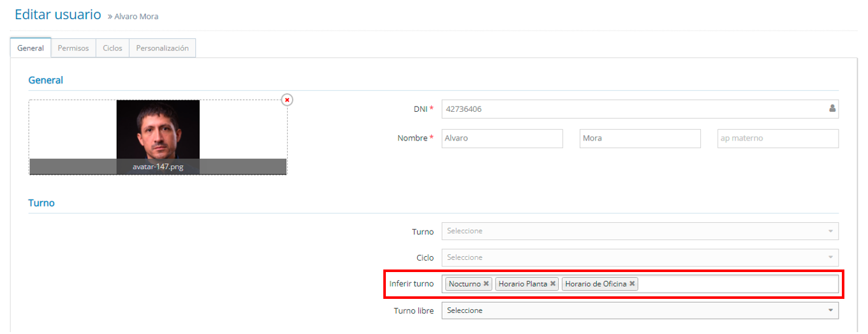Click the user icon in DNI field
This screenshot has width=868, height=334.
[x=832, y=109]
